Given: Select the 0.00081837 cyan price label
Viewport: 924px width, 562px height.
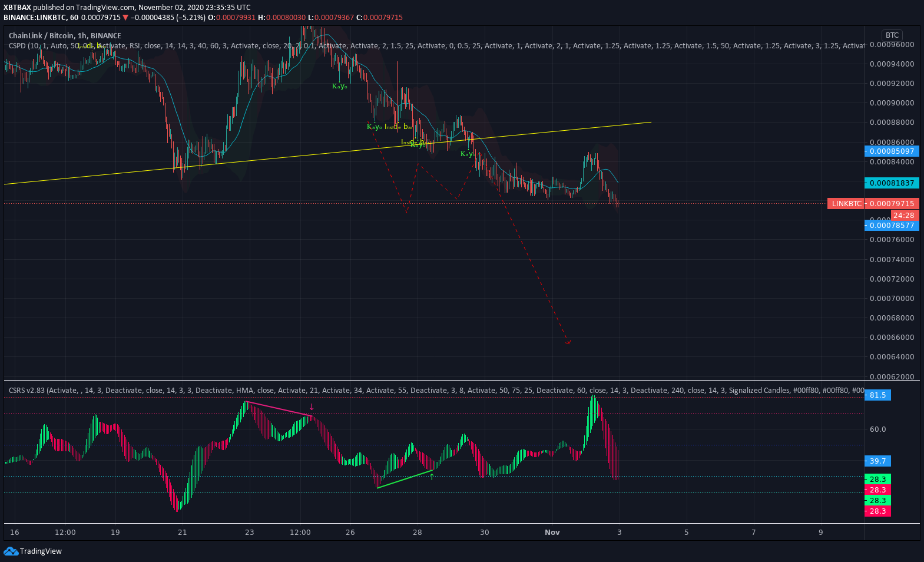Looking at the screenshot, I should pyautogui.click(x=892, y=183).
